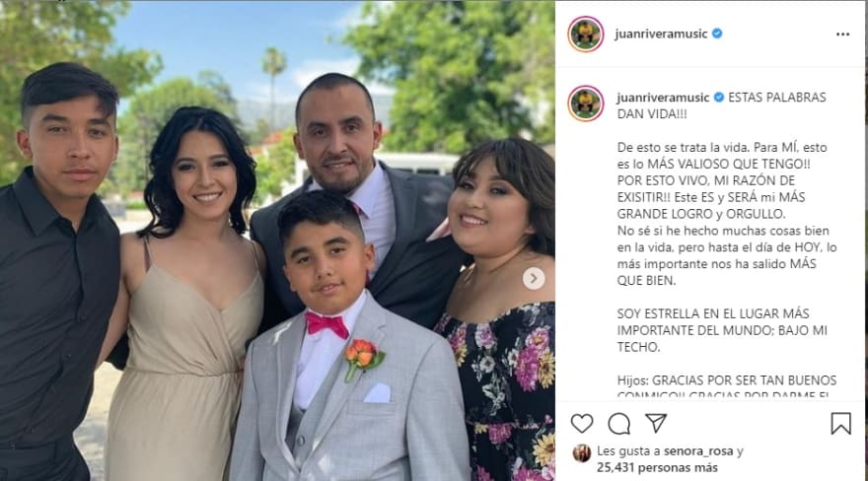868x481 pixels.
Task: Click the 'Les gusta a' likes text
Action: (628, 451)
